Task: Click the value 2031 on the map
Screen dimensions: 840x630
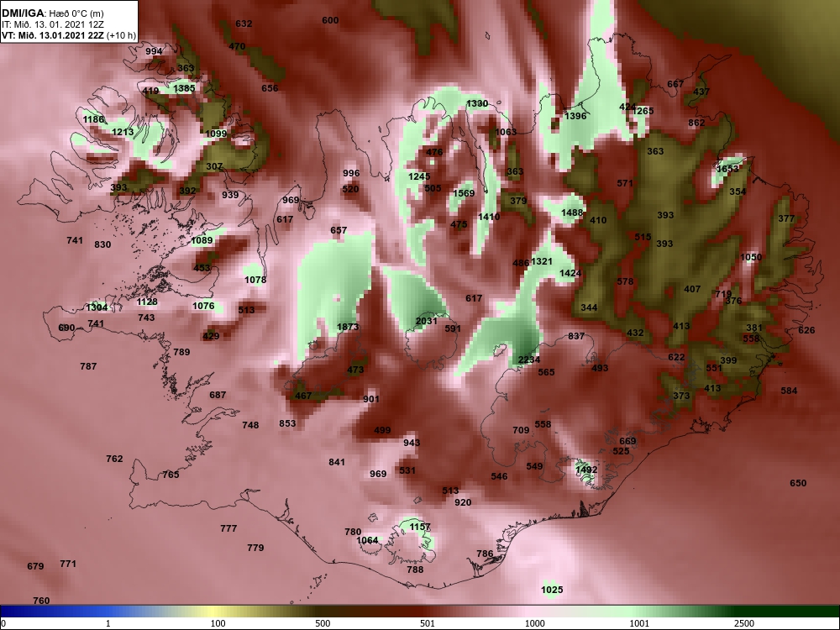Action: [427, 321]
